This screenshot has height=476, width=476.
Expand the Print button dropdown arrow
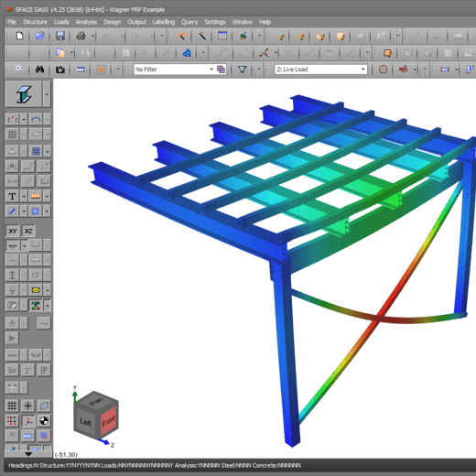click(x=92, y=37)
